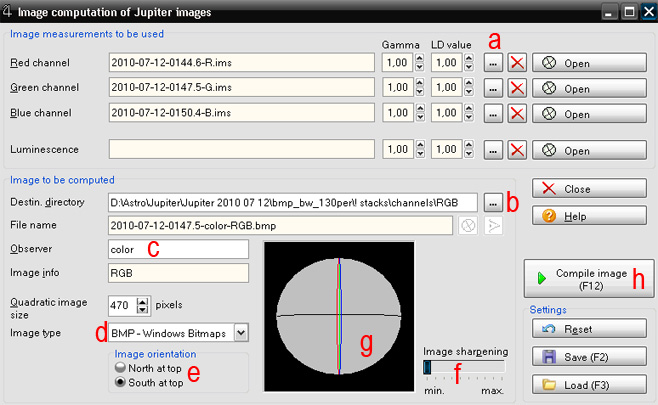Viewport: 658px width, 405px height.
Task: Select South at top orientation
Action: [120, 382]
